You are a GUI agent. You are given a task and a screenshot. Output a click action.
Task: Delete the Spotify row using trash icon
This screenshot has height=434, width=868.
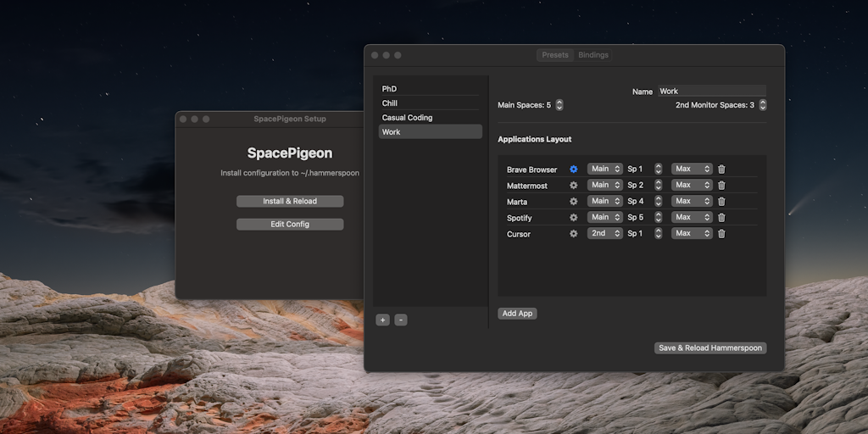[x=721, y=218]
